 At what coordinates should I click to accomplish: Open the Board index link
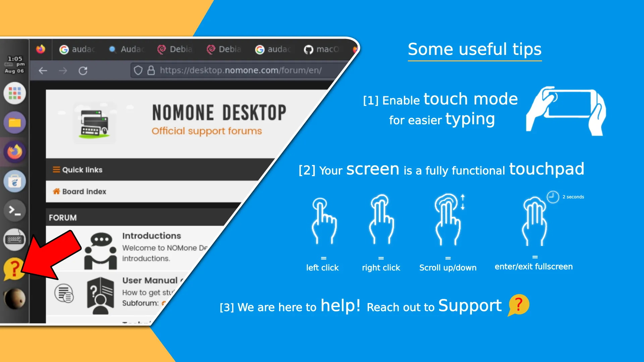click(85, 191)
